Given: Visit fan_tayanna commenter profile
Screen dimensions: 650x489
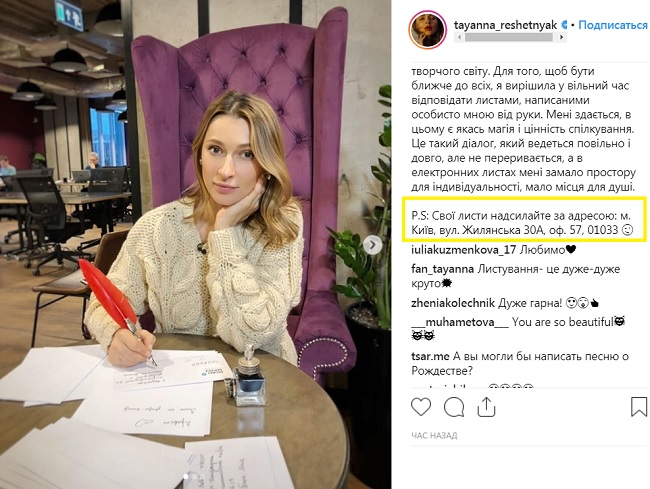Looking at the screenshot, I should 442,269.
